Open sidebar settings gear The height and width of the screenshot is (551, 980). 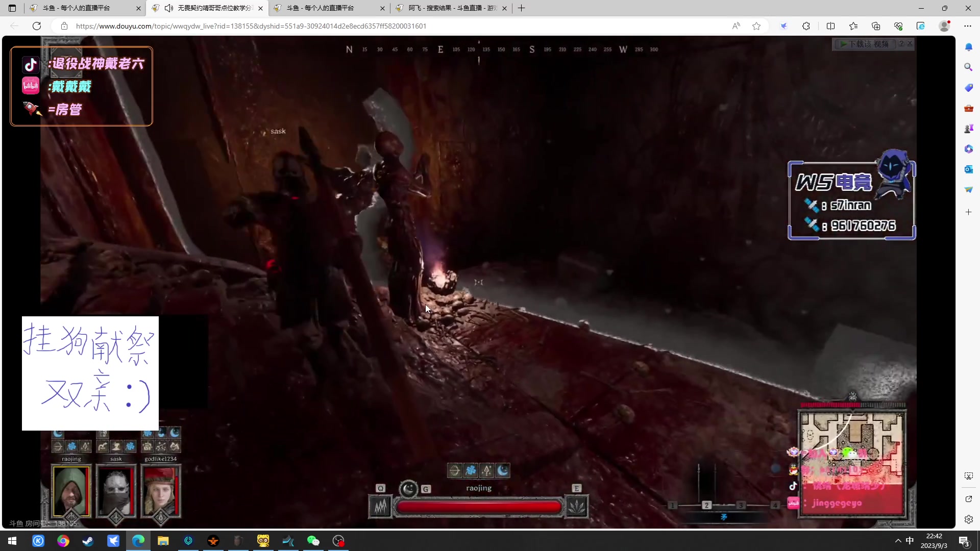pos(968,519)
